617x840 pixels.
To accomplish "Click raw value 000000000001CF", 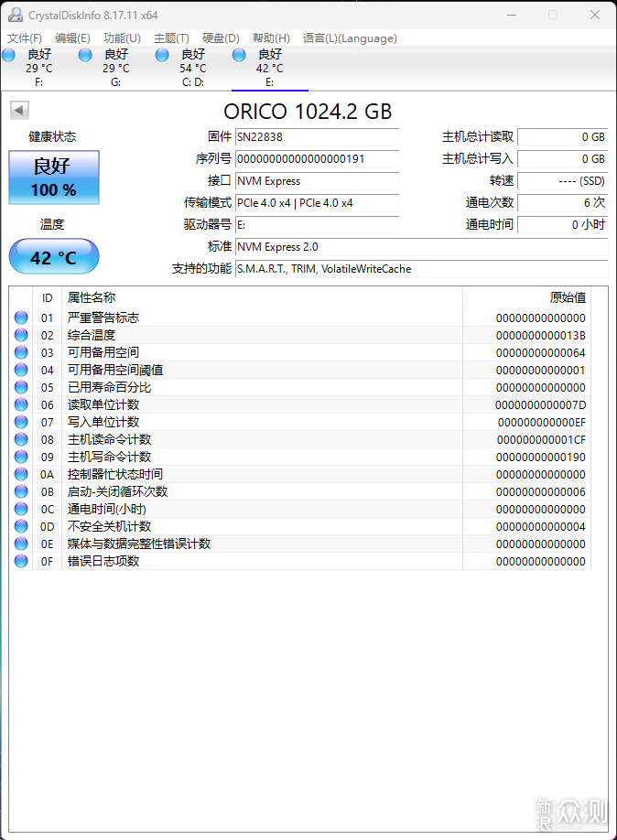I will (541, 440).
